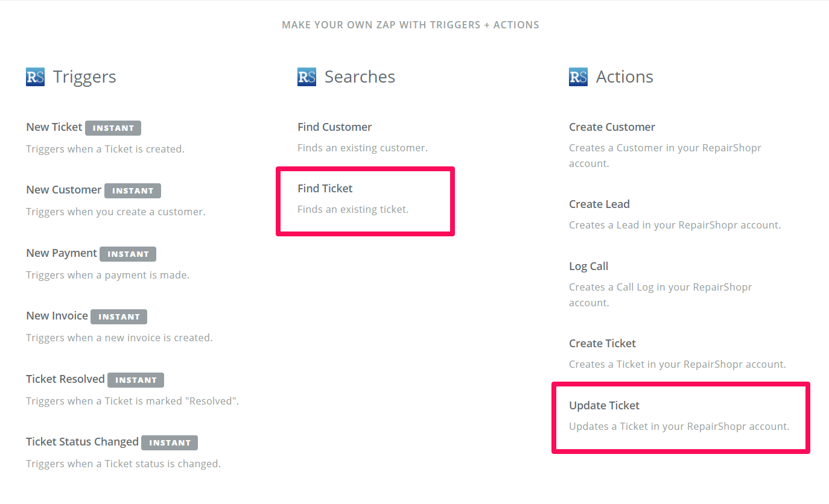Screen dimensions: 829x504
Task: Open the New Customer trigger
Action: point(64,190)
